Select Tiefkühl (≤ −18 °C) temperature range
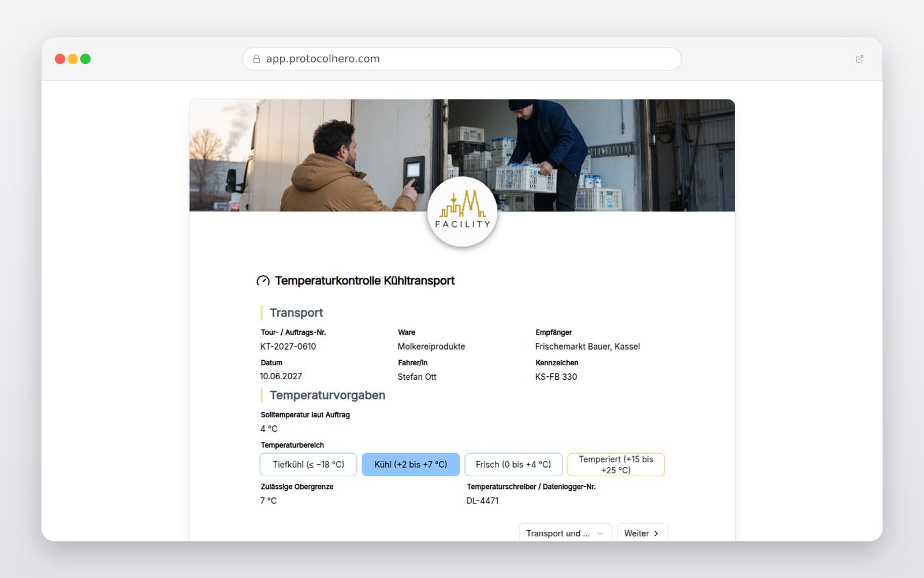Image resolution: width=924 pixels, height=578 pixels. click(308, 465)
